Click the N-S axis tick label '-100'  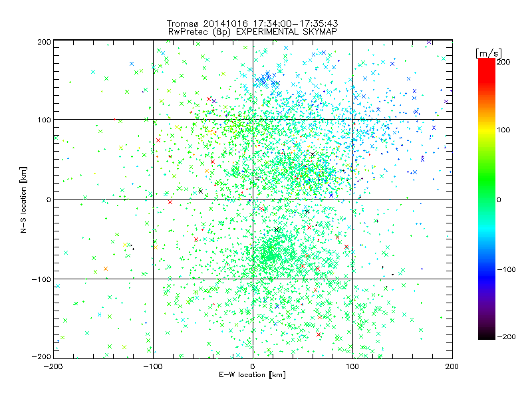pos(41,279)
